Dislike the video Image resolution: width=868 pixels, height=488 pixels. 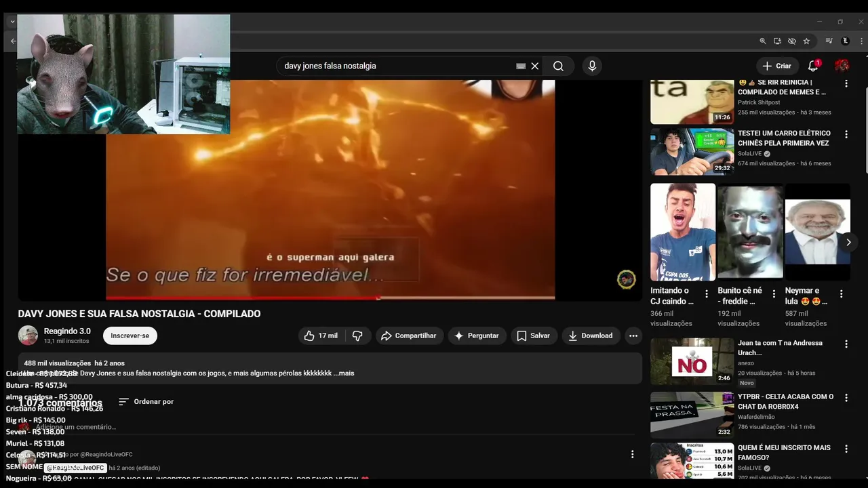pyautogui.click(x=357, y=335)
